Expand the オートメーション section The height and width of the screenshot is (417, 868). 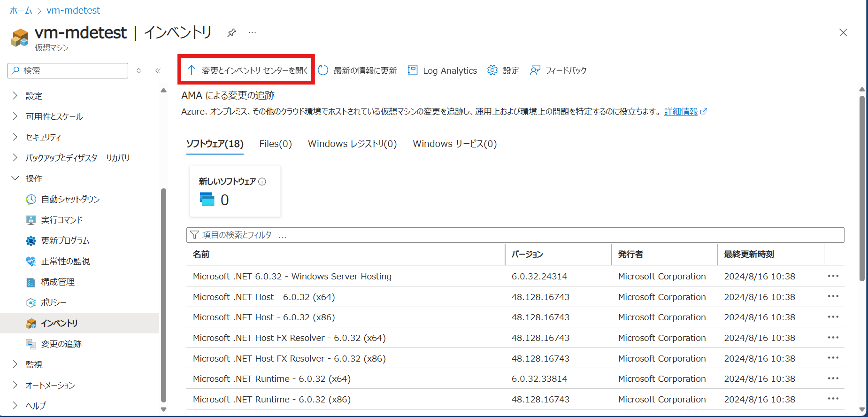point(15,385)
